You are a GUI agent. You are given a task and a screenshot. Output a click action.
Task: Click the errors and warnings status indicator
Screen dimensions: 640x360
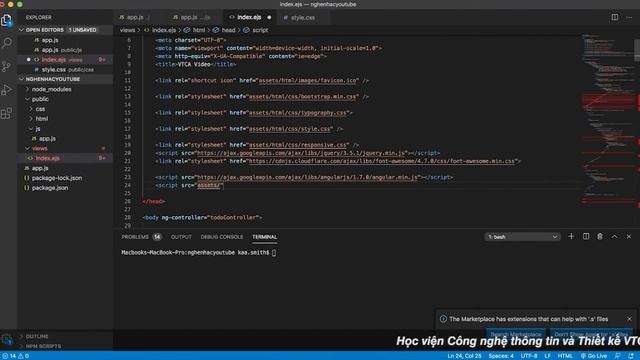[x=16, y=356]
